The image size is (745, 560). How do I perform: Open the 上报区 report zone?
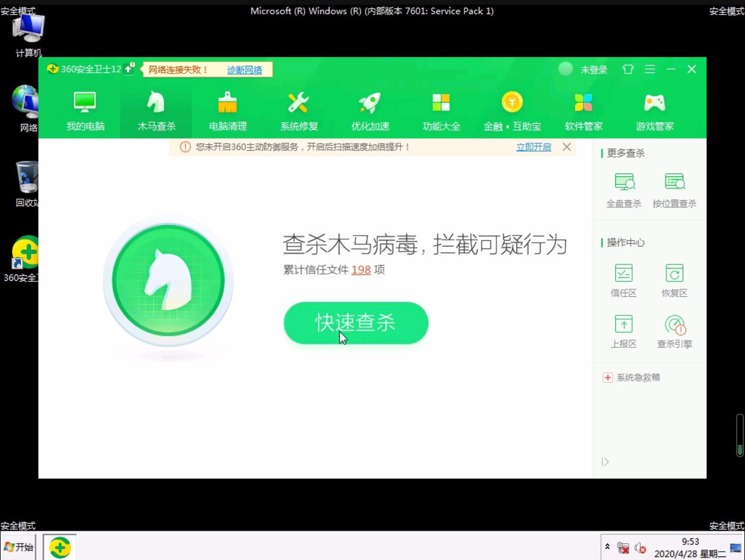point(623,331)
